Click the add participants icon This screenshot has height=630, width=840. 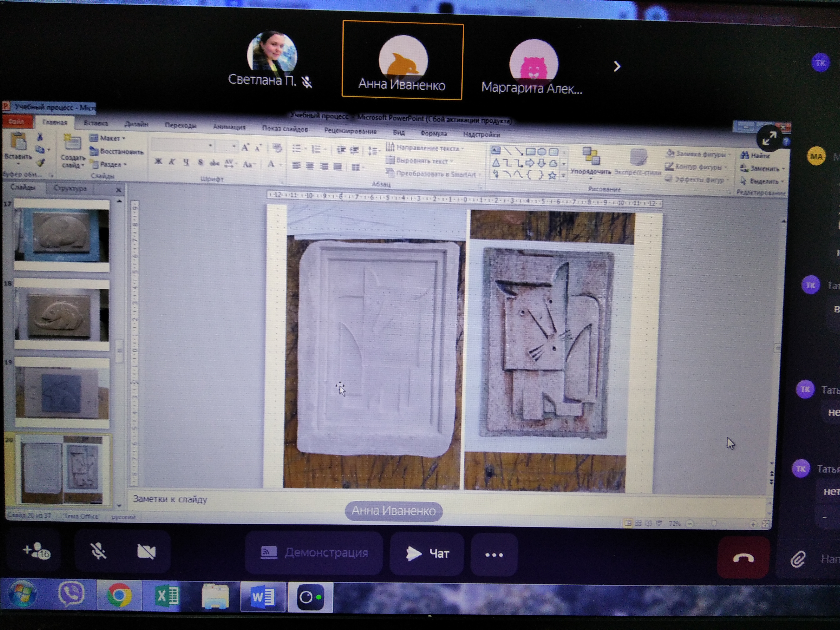click(36, 551)
